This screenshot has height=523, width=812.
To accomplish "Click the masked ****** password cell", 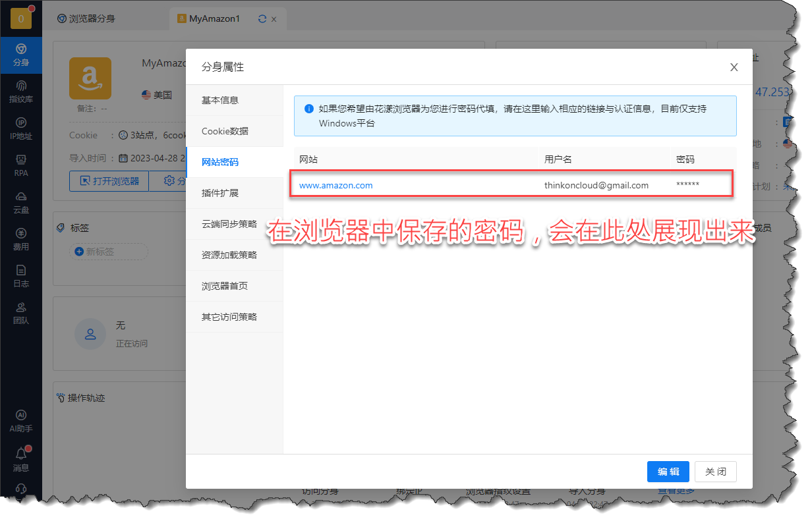I will tap(688, 185).
